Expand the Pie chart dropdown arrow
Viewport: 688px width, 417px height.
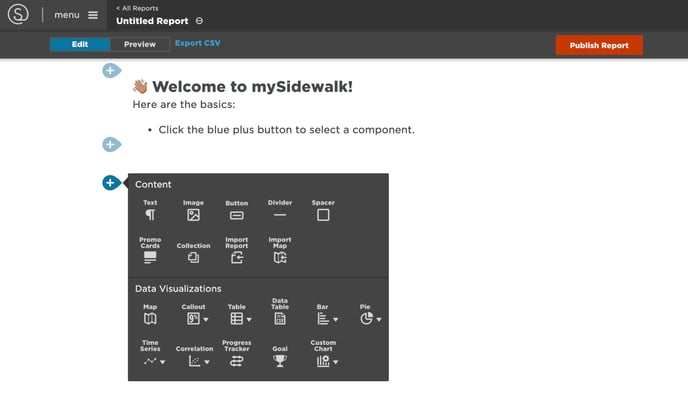[379, 320]
